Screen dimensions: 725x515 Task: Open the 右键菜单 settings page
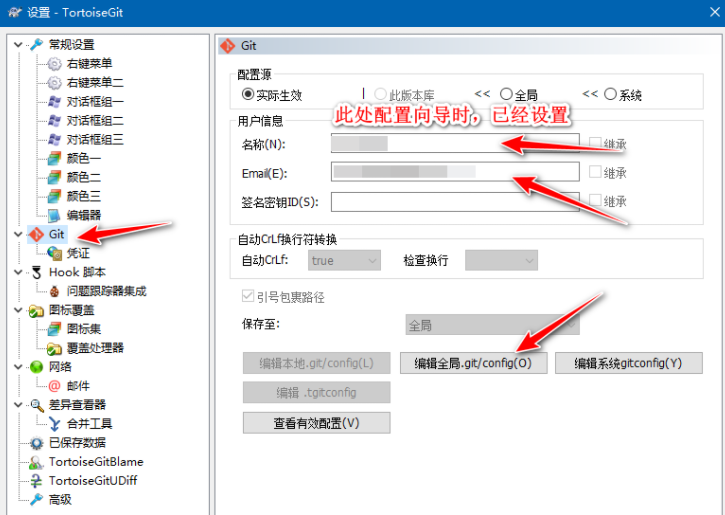tap(90, 64)
